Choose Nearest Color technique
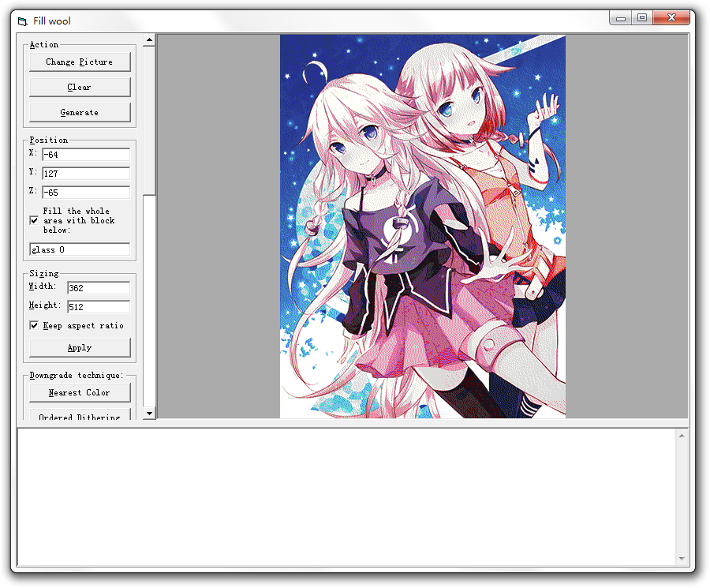 pyautogui.click(x=80, y=393)
